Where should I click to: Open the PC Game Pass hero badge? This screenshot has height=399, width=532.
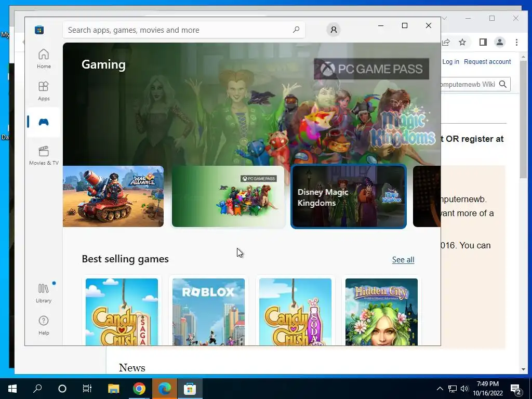371,69
